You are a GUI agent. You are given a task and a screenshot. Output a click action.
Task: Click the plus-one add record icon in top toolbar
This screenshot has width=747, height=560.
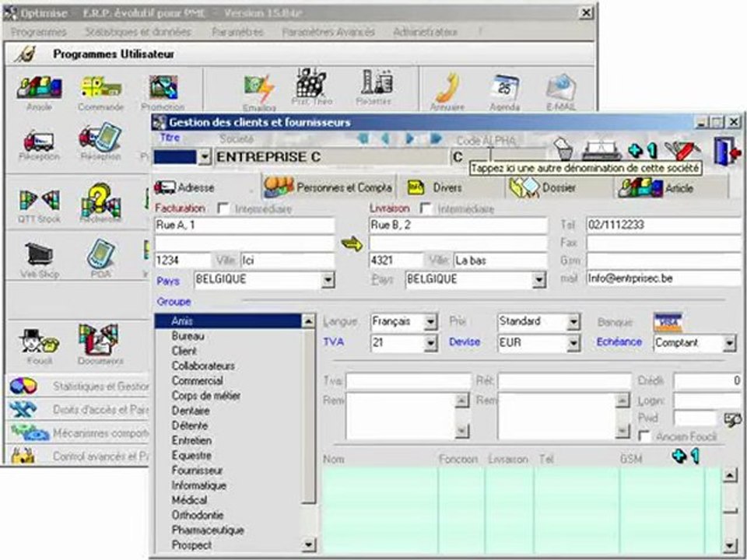click(642, 150)
